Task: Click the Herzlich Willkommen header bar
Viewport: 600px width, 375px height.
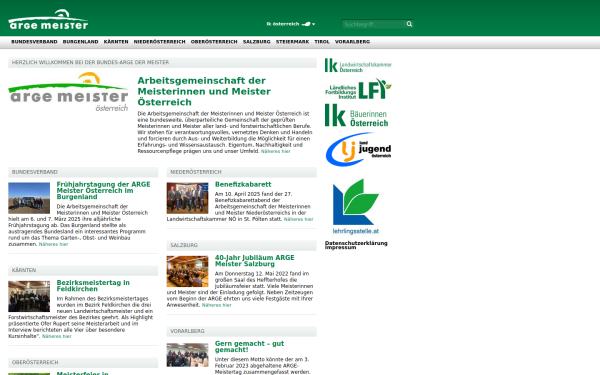Action: [162, 63]
